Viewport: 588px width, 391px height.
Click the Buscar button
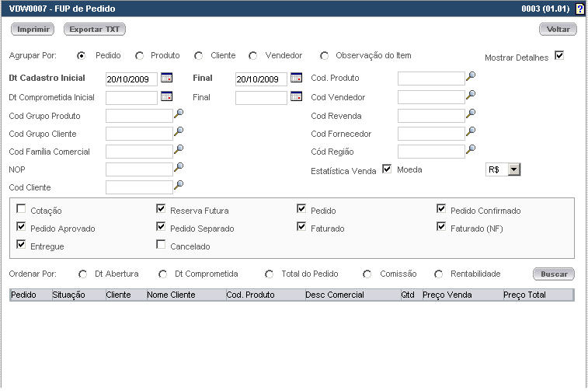point(554,274)
